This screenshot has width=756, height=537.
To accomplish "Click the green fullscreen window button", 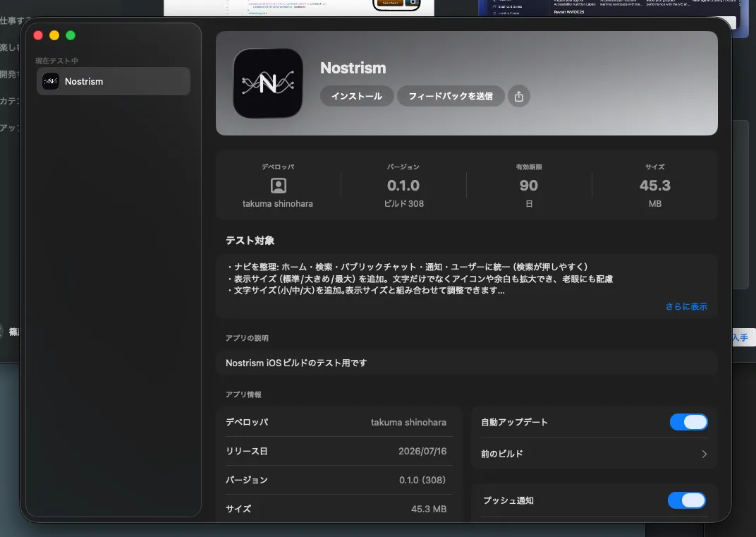I will [71, 35].
